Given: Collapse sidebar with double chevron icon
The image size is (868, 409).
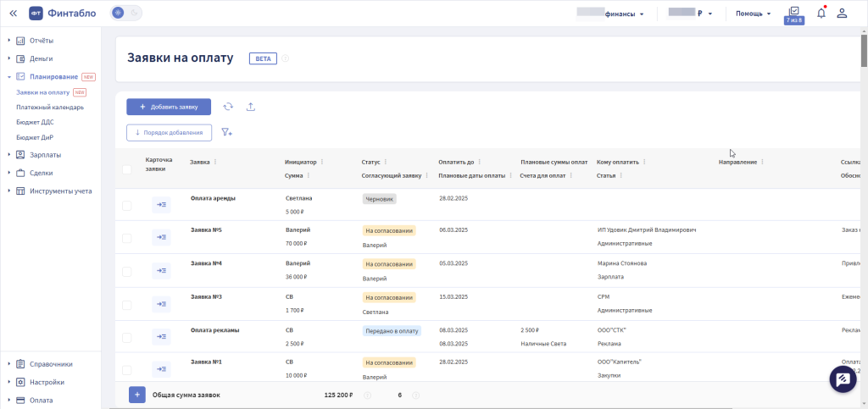Looking at the screenshot, I should click(14, 14).
